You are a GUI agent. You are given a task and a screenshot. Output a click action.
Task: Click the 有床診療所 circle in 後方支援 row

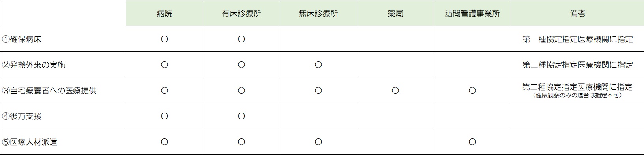tap(241, 116)
